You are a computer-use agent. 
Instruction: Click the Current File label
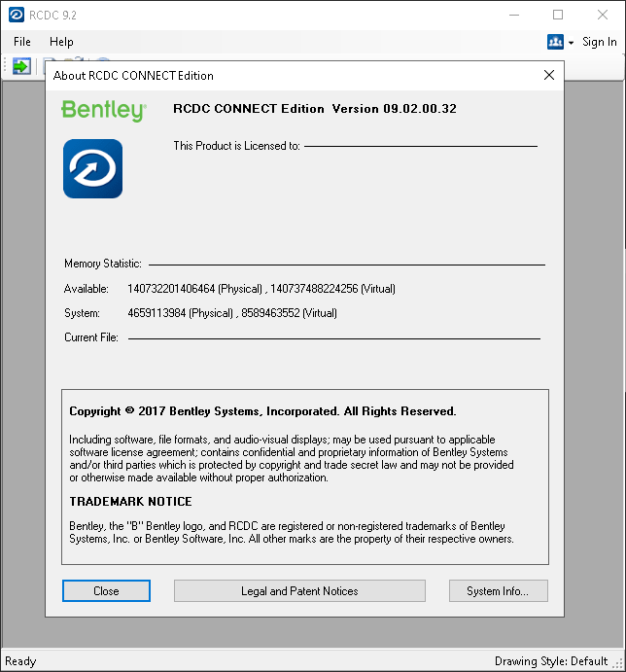pos(91,337)
